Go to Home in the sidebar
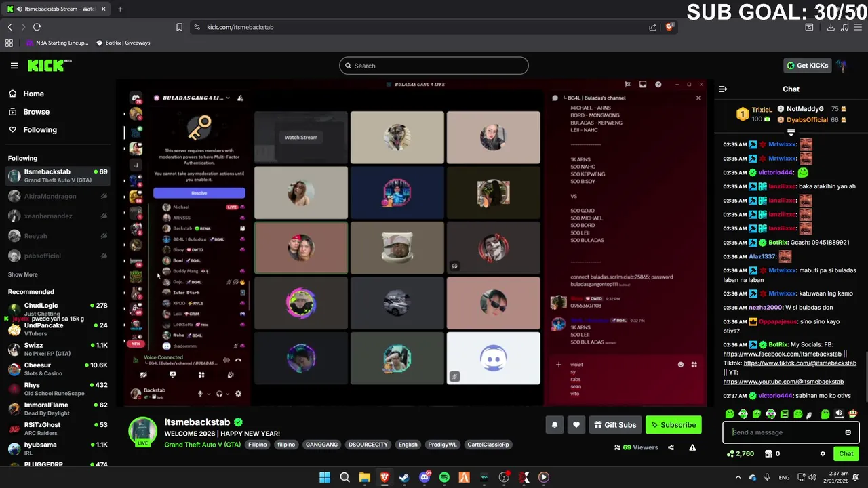 click(33, 94)
